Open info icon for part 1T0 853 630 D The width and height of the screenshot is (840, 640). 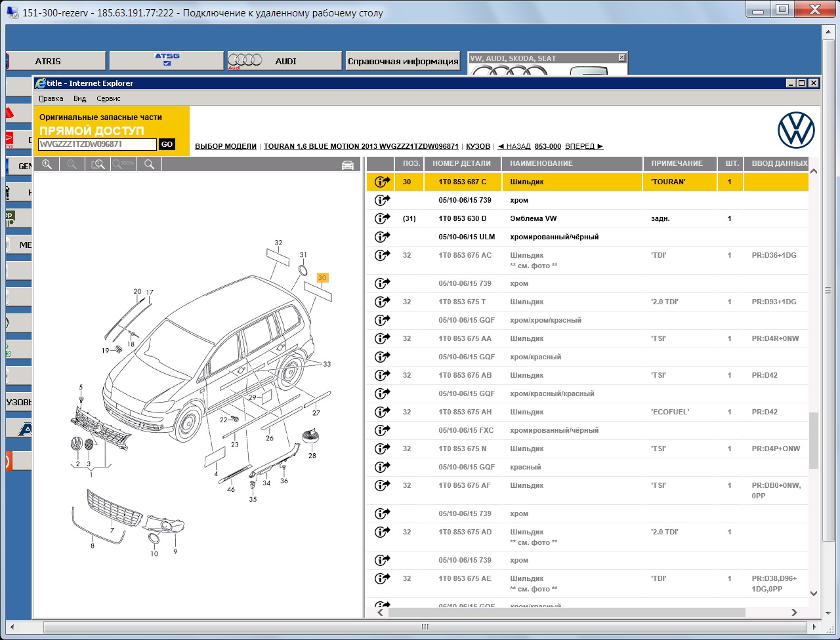382,218
